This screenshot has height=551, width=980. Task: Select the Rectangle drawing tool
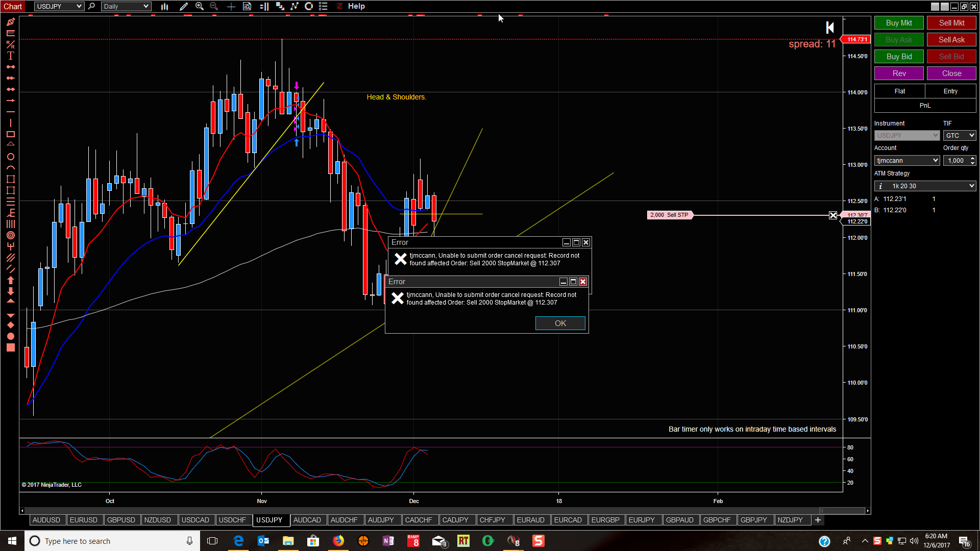pos(10,134)
